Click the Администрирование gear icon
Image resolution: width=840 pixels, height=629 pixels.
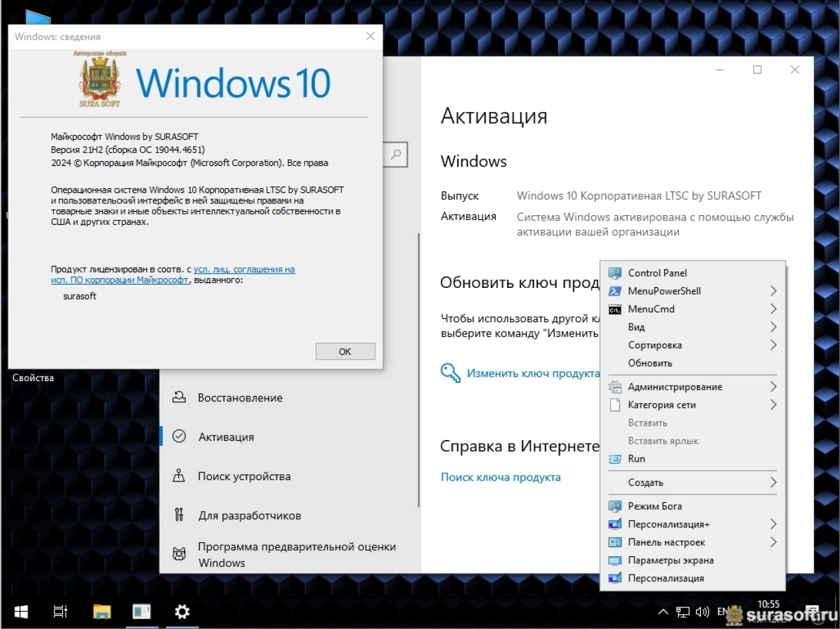pyautogui.click(x=615, y=387)
